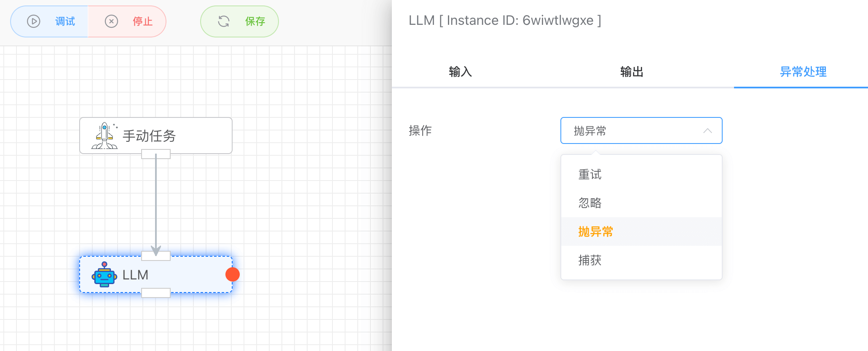Click the red status dot on LLM node
Image resolution: width=868 pixels, height=351 pixels.
coord(233,274)
